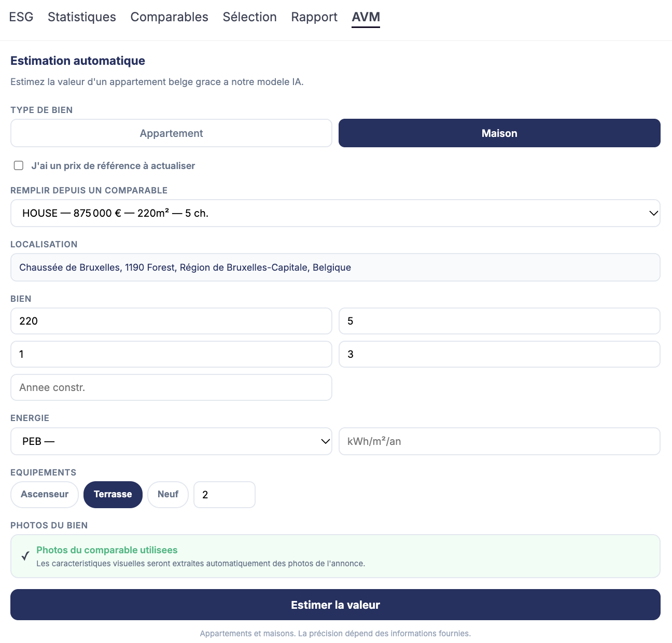Open the Rapport tab
This screenshot has width=672, height=643.
point(314,17)
